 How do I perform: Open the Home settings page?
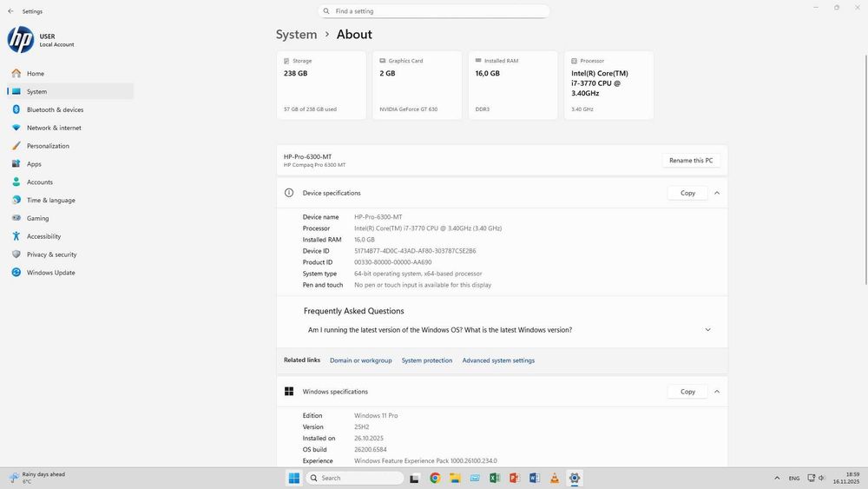(70, 73)
